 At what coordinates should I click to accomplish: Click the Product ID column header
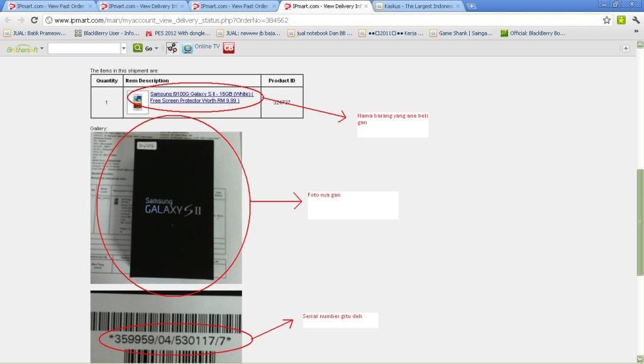282,81
